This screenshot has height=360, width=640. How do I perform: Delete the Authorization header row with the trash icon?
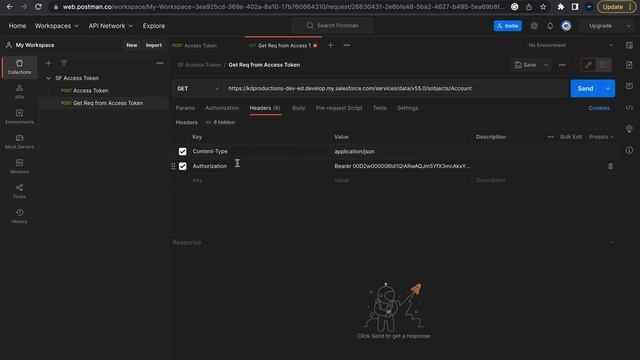tap(610, 166)
